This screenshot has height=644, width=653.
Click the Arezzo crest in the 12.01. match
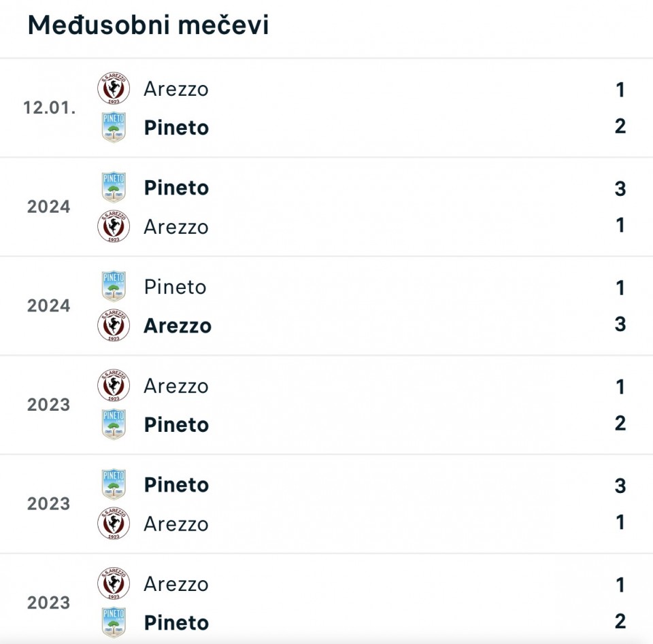[x=114, y=89]
